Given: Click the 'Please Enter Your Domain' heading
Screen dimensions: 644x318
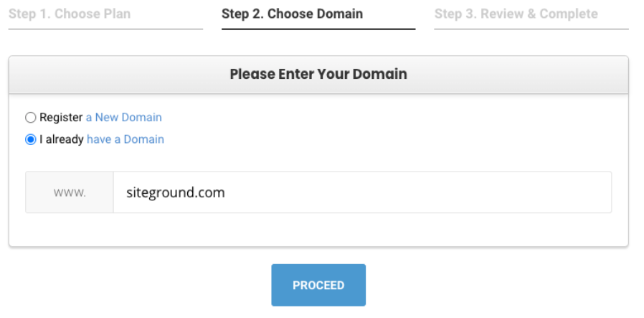Looking at the screenshot, I should click(318, 74).
